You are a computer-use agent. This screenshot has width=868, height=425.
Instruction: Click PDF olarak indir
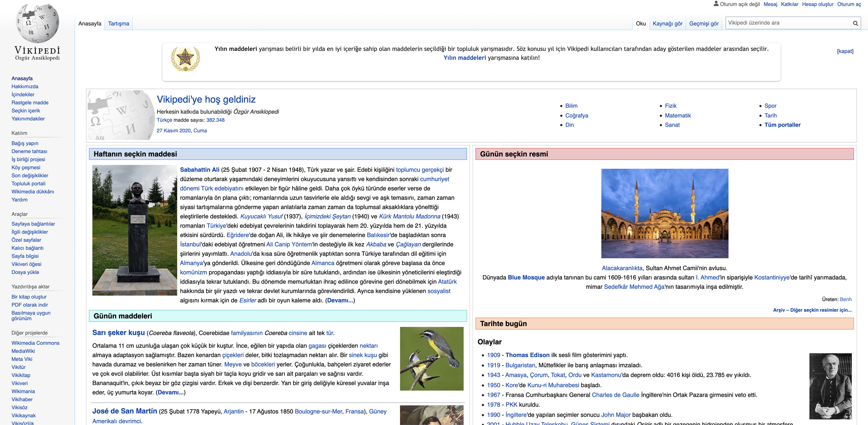[x=30, y=305]
